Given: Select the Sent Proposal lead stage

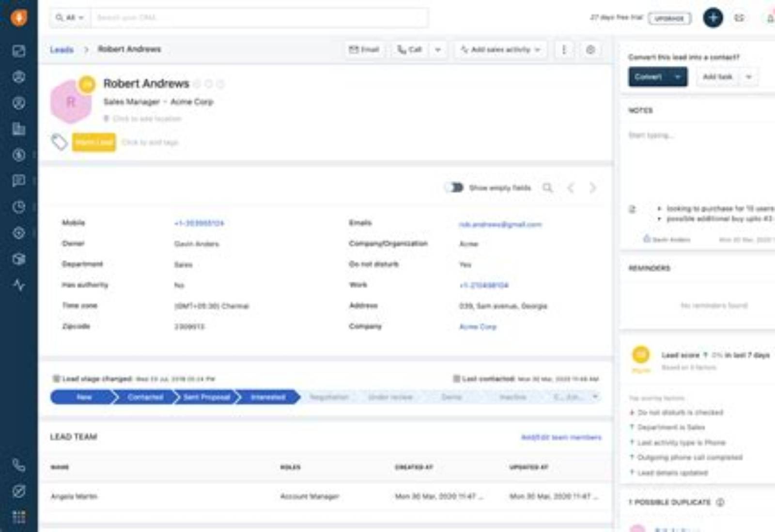Looking at the screenshot, I should coord(207,397).
